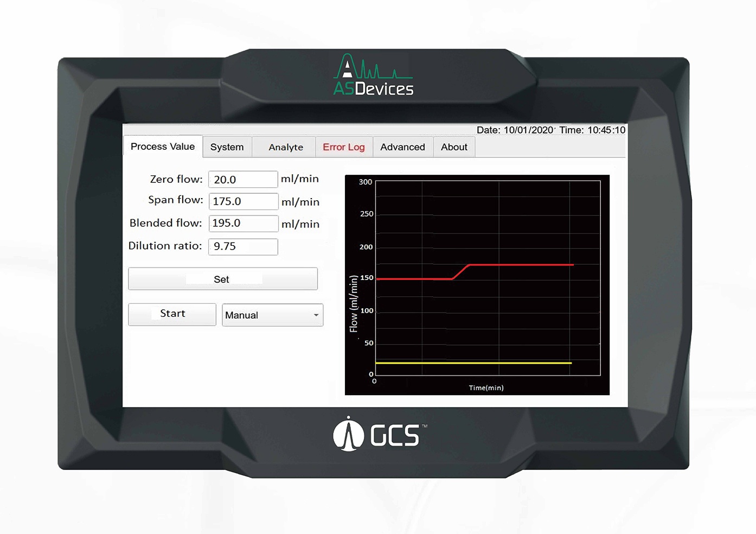Switch to the Process Value tab
Screen dimensions: 756x534
coord(163,147)
